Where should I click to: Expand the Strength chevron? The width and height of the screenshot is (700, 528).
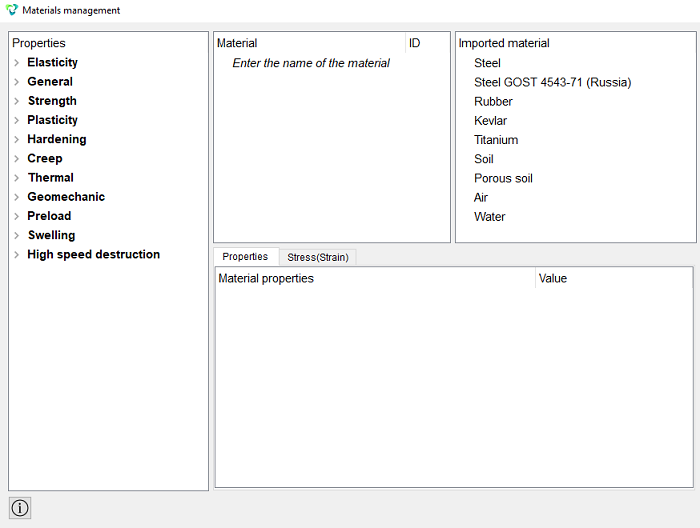[x=17, y=101]
